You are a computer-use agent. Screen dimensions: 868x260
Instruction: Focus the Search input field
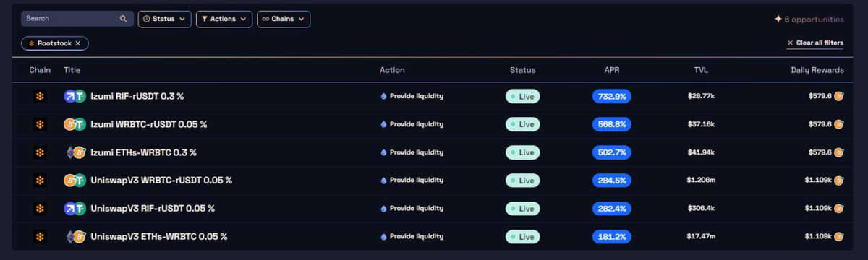point(77,19)
